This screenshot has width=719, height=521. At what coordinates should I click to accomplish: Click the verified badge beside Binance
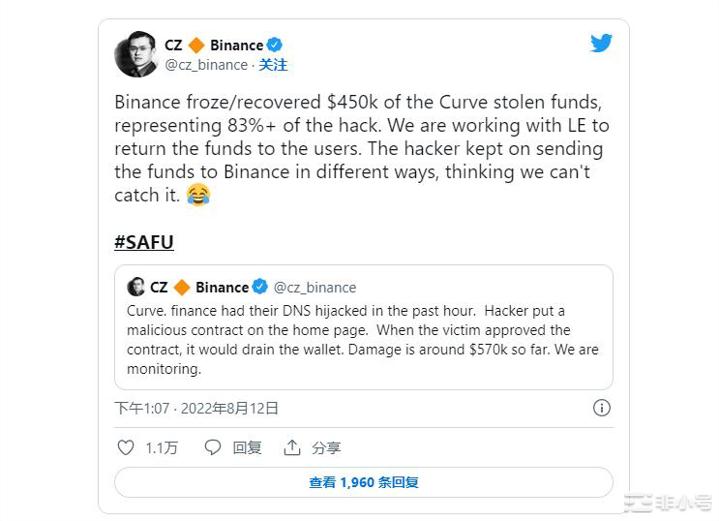pyautogui.click(x=274, y=45)
